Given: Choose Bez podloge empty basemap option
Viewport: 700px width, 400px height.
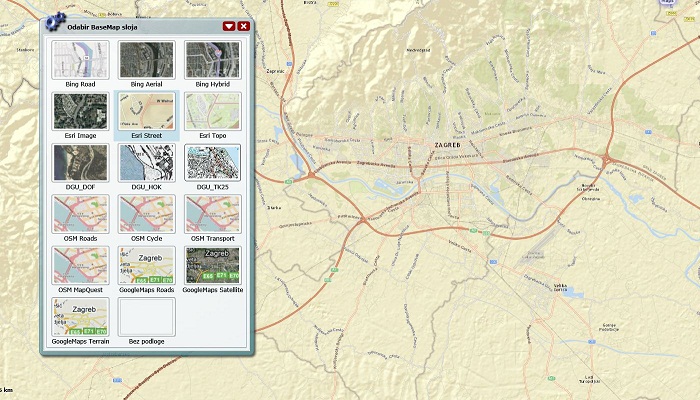Looking at the screenshot, I should coord(146,316).
